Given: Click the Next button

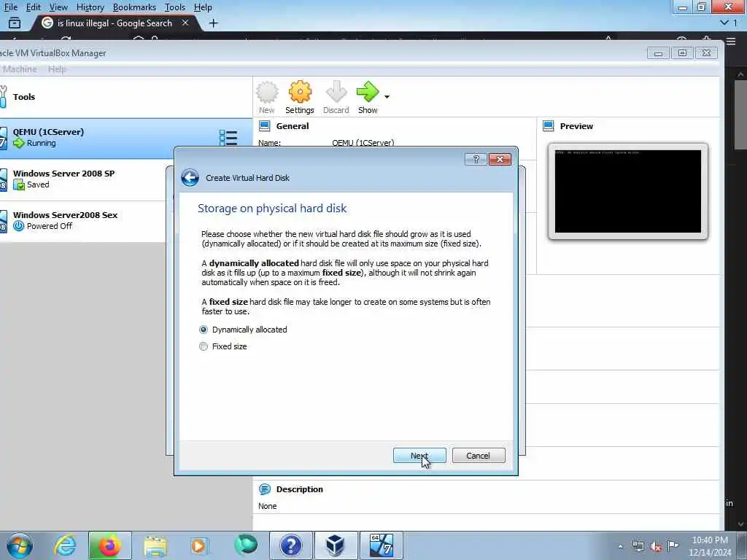Looking at the screenshot, I should click(419, 456).
